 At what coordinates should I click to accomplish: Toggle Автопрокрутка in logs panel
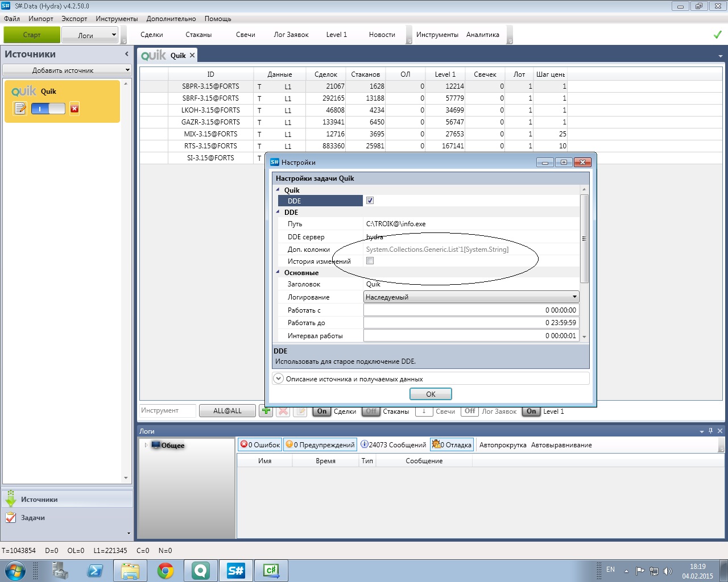(503, 445)
